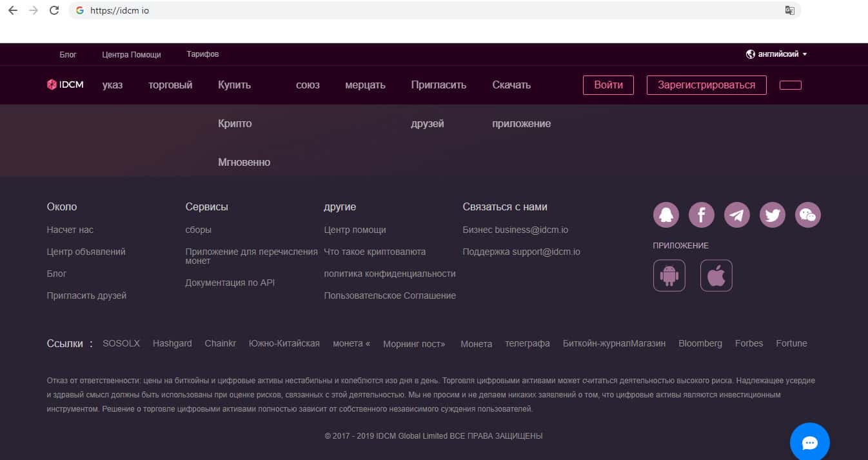Go to IDCM logo home
Viewport: 868px width, 460px height.
tap(65, 85)
